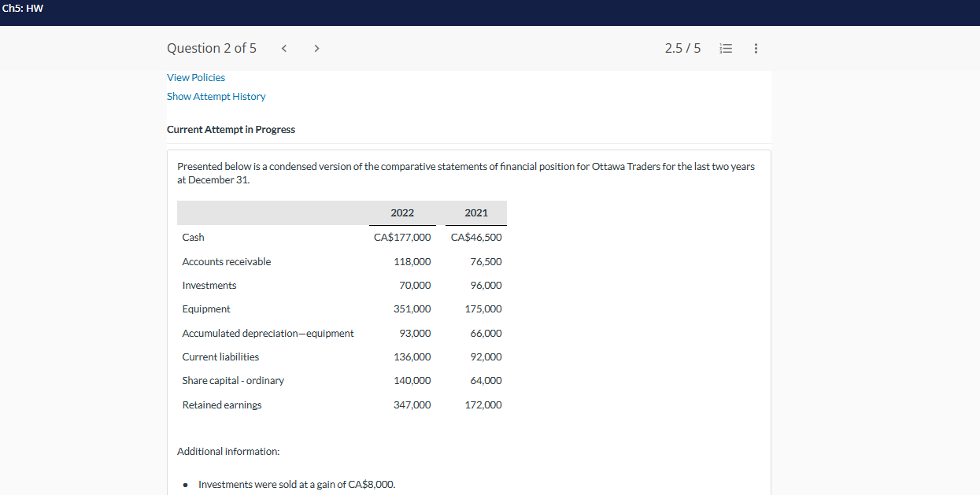The height and width of the screenshot is (495, 980).
Task: Click the Share capital - ordinary label
Action: pyautogui.click(x=233, y=380)
